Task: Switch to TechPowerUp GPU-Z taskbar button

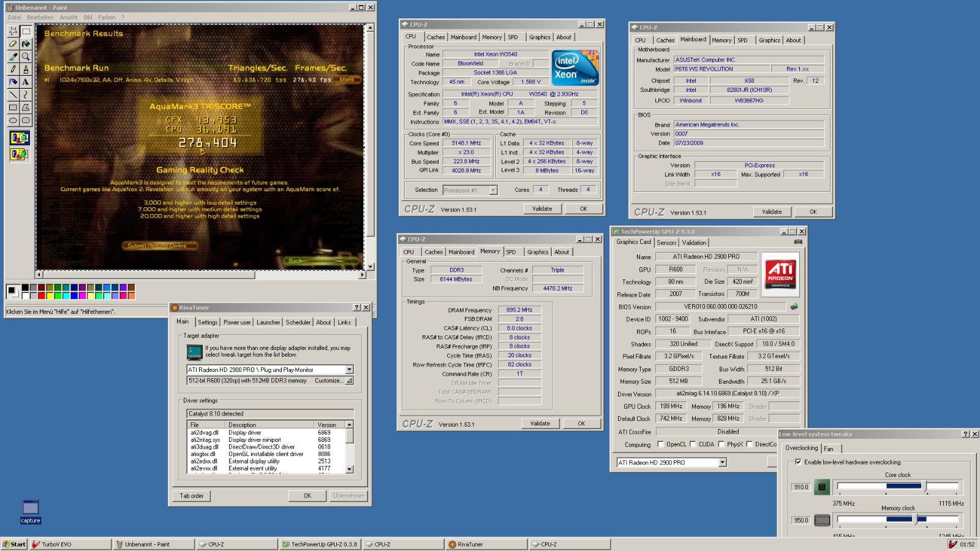Action: [x=319, y=544]
